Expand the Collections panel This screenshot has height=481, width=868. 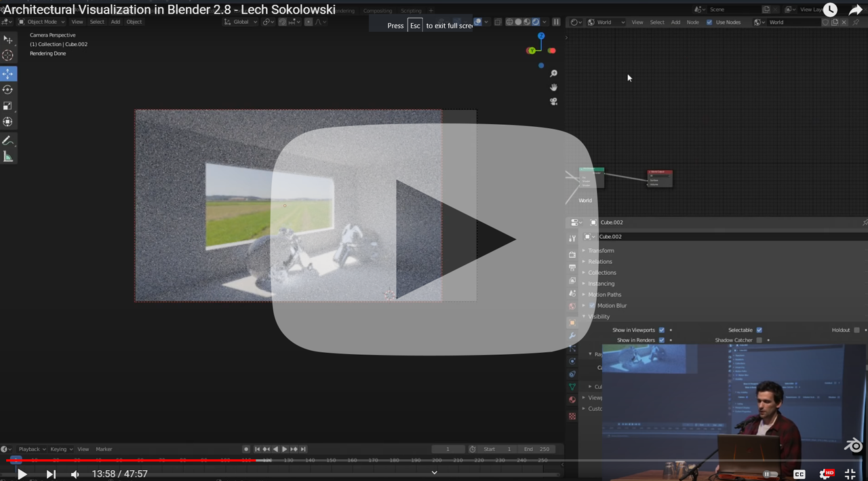pyautogui.click(x=602, y=273)
